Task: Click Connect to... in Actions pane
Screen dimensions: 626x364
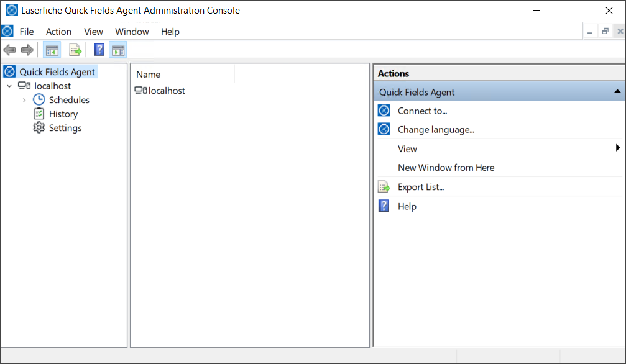Action: click(x=422, y=111)
